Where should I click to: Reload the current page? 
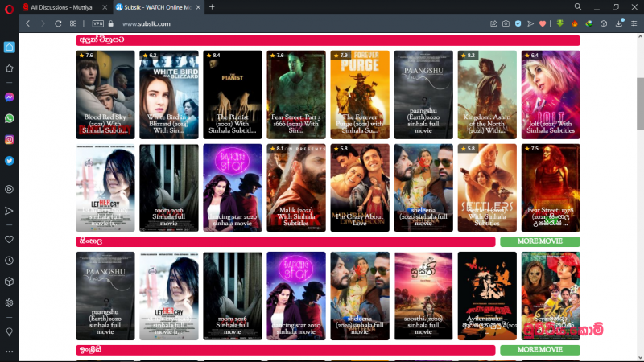58,24
